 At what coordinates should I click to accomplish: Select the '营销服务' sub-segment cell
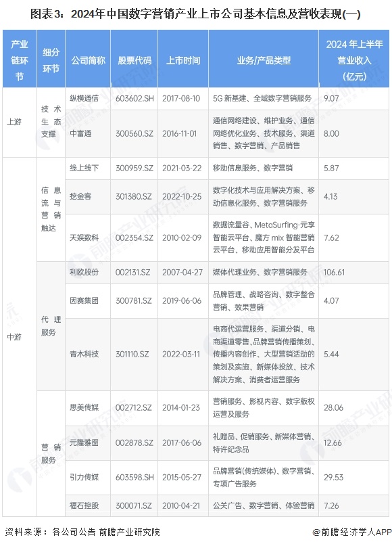[51, 453]
